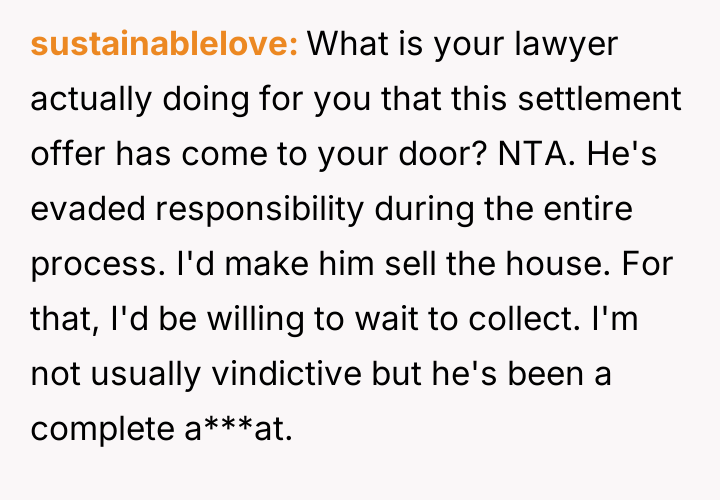Click the sustainablelove username link
Image resolution: width=720 pixels, height=500 pixels.
point(165,45)
